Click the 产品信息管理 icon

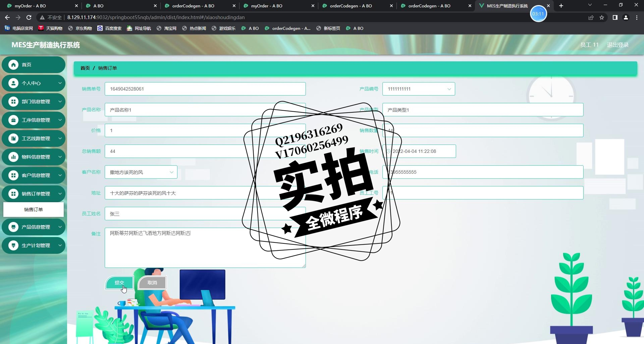pyautogui.click(x=13, y=227)
